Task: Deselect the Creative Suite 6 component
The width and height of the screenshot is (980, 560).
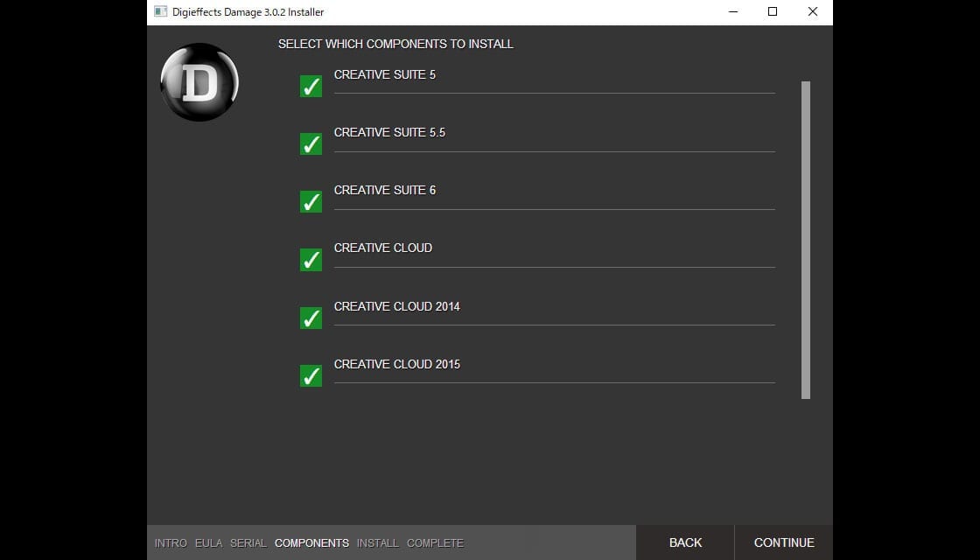Action: 311,202
